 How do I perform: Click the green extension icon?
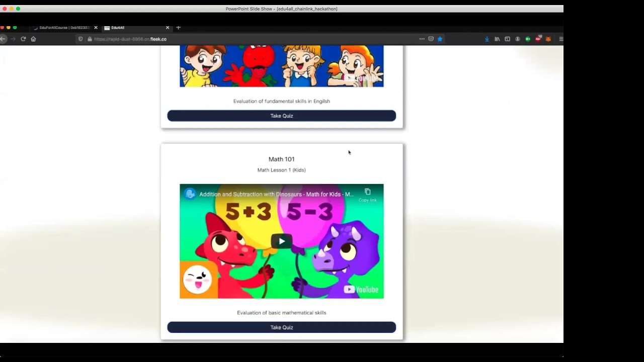[528, 39]
